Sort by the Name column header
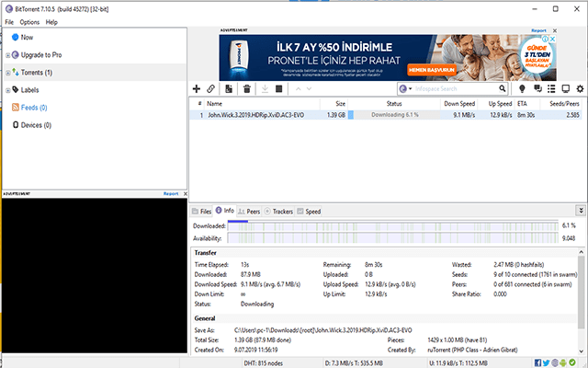This screenshot has height=368, width=588. [x=263, y=104]
